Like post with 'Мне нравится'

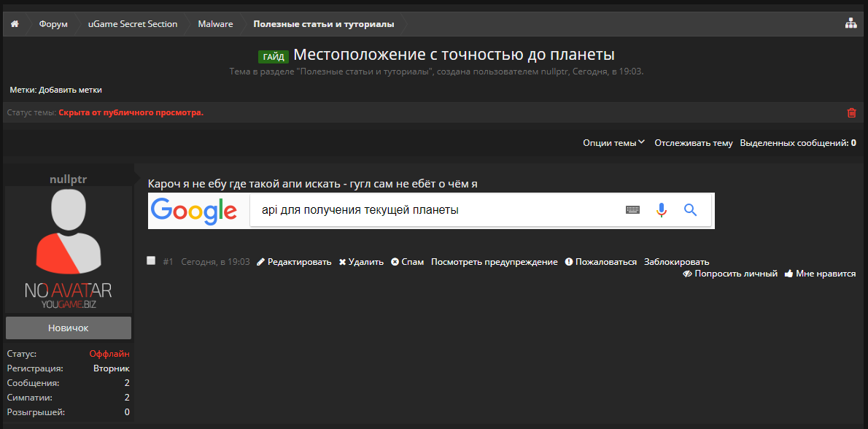(x=821, y=274)
